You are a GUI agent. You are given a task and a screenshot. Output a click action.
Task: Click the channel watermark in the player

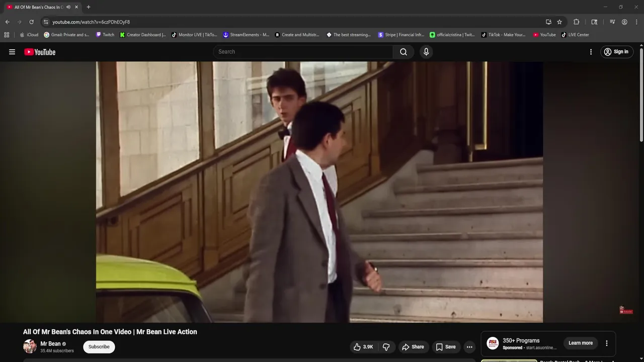pos(626,310)
